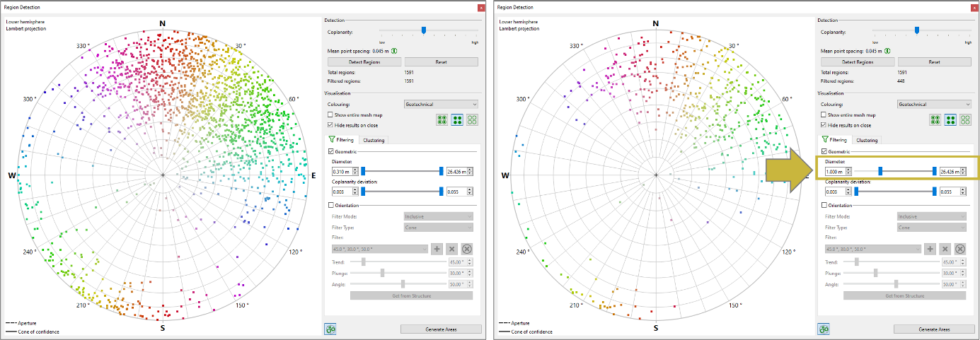Viewport: 980px width, 340px height.
Task: Toggle Hide results on close in right window
Action: tap(824, 125)
